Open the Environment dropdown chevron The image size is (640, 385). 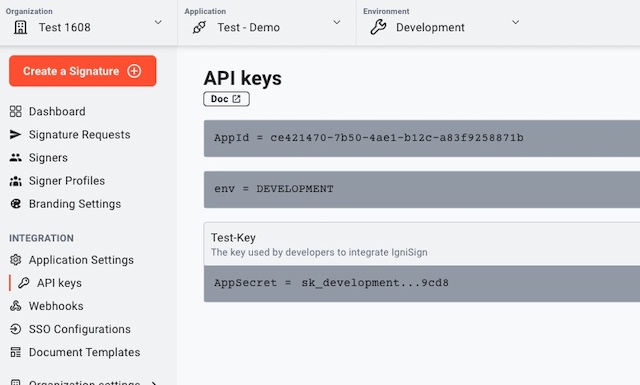click(516, 22)
